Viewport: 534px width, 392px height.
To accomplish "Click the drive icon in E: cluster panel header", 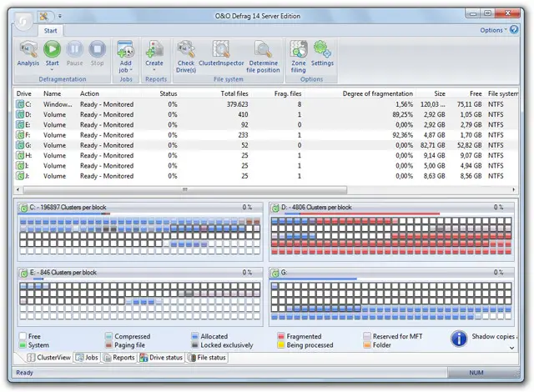I will click(x=23, y=273).
